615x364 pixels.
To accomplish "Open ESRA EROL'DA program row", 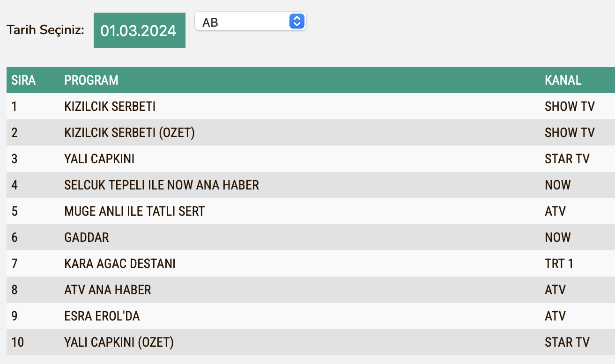I will (102, 316).
